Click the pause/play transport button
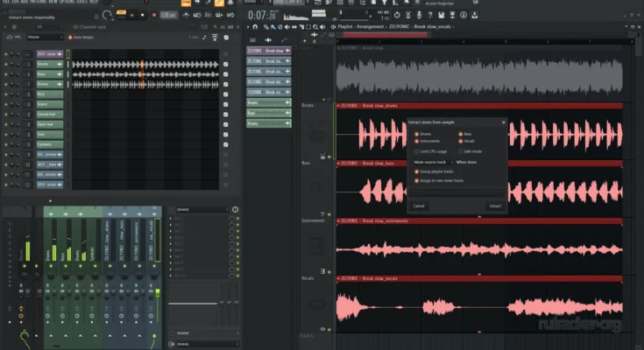 [x=131, y=15]
